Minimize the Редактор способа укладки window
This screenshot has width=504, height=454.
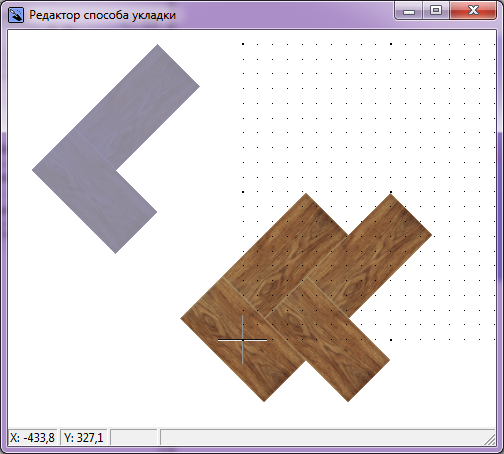[x=409, y=11]
